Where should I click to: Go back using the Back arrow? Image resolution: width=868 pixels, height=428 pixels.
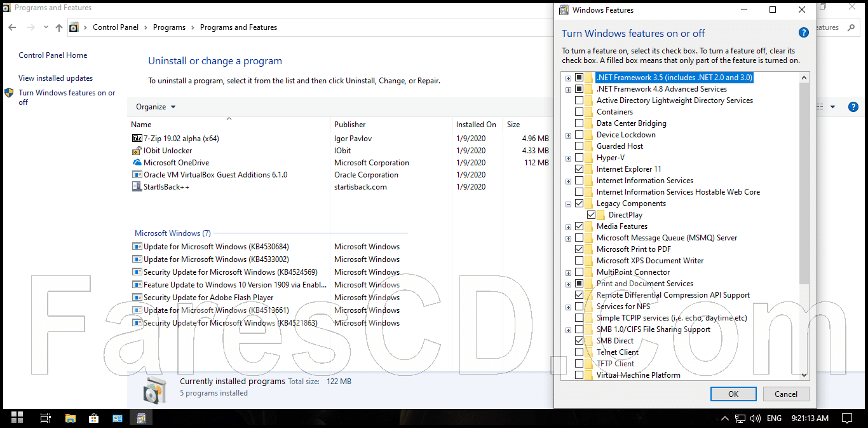tap(12, 27)
